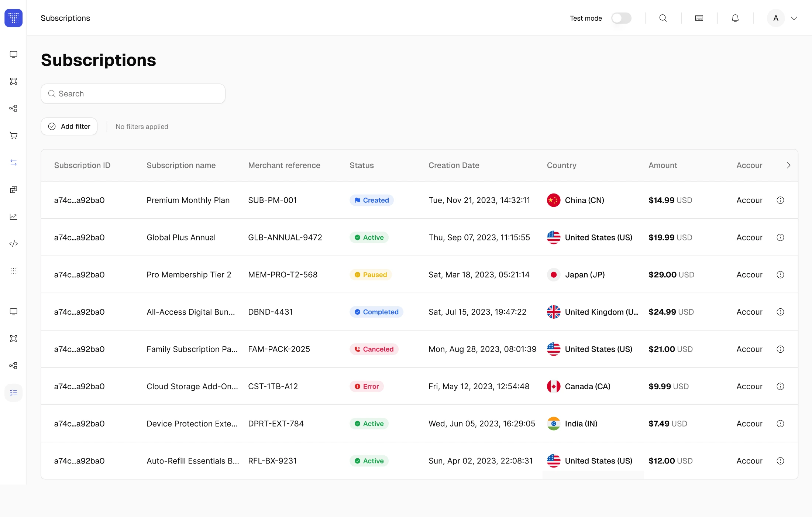Click the user avatar A
Image resolution: width=812 pixels, height=517 pixels.
[776, 18]
